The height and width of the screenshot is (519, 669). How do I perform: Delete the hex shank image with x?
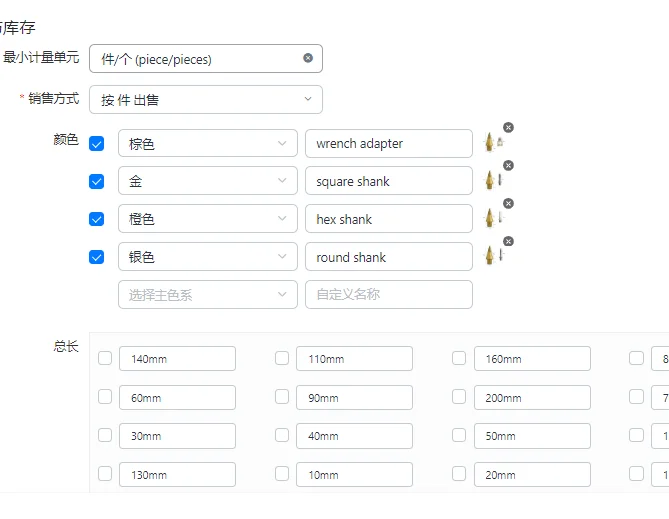tap(508, 203)
